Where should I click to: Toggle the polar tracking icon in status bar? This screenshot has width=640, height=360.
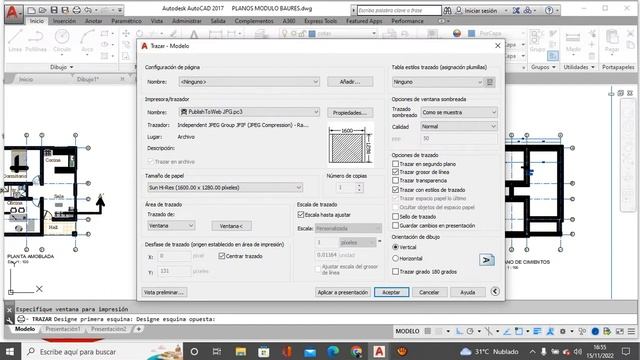470,331
